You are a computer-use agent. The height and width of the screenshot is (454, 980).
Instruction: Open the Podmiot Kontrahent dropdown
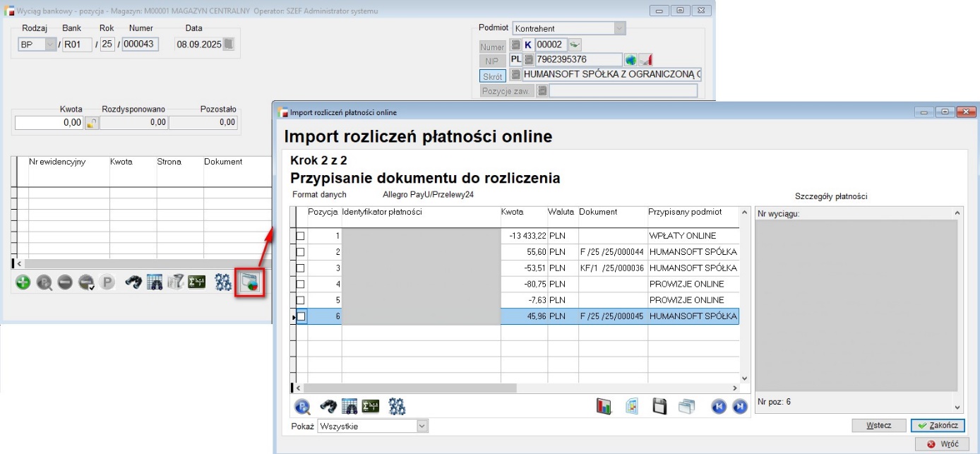pos(619,28)
